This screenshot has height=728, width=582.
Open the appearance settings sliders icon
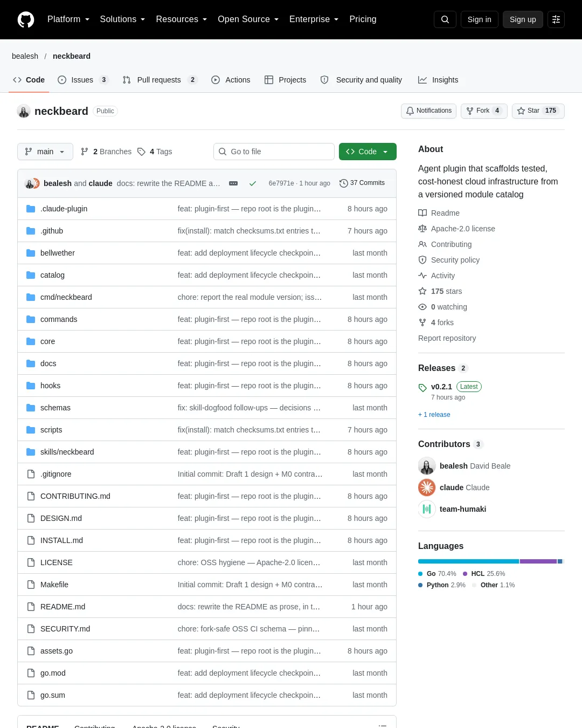pos(556,19)
